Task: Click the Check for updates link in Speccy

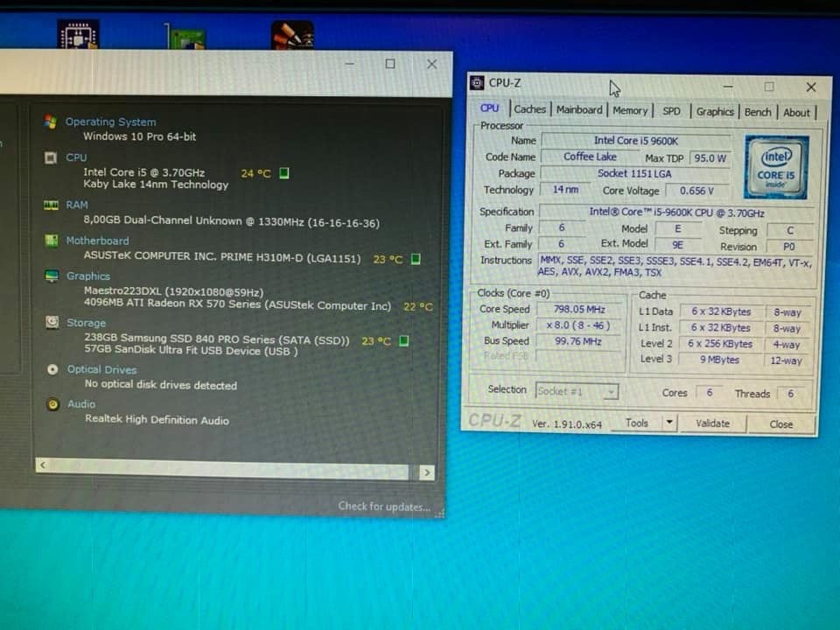Action: click(x=383, y=507)
